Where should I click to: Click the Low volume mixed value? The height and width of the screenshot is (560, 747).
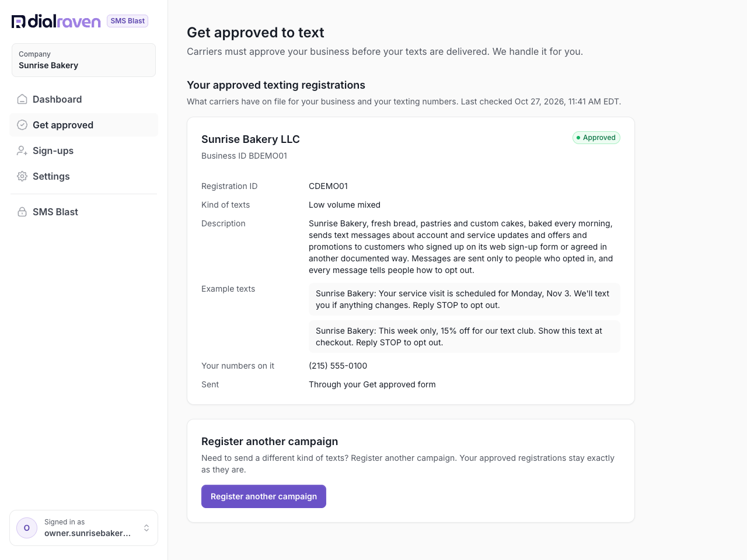pyautogui.click(x=344, y=205)
